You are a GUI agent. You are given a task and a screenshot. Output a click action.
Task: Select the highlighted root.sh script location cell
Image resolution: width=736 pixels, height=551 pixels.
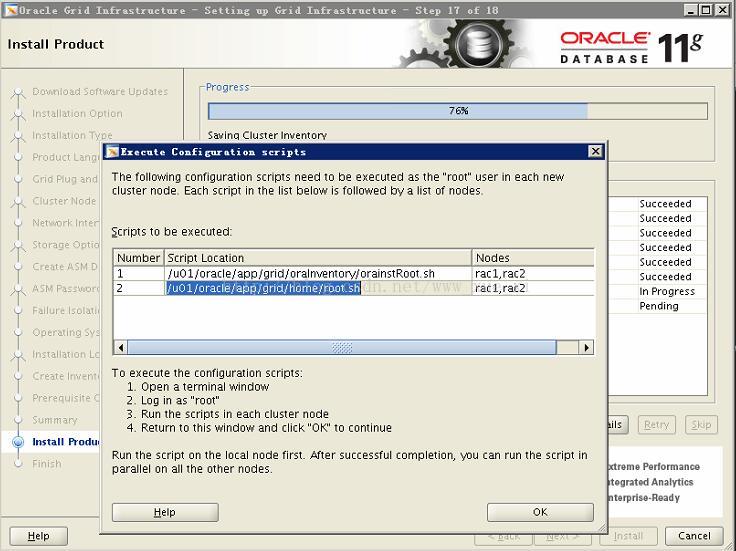click(x=318, y=288)
